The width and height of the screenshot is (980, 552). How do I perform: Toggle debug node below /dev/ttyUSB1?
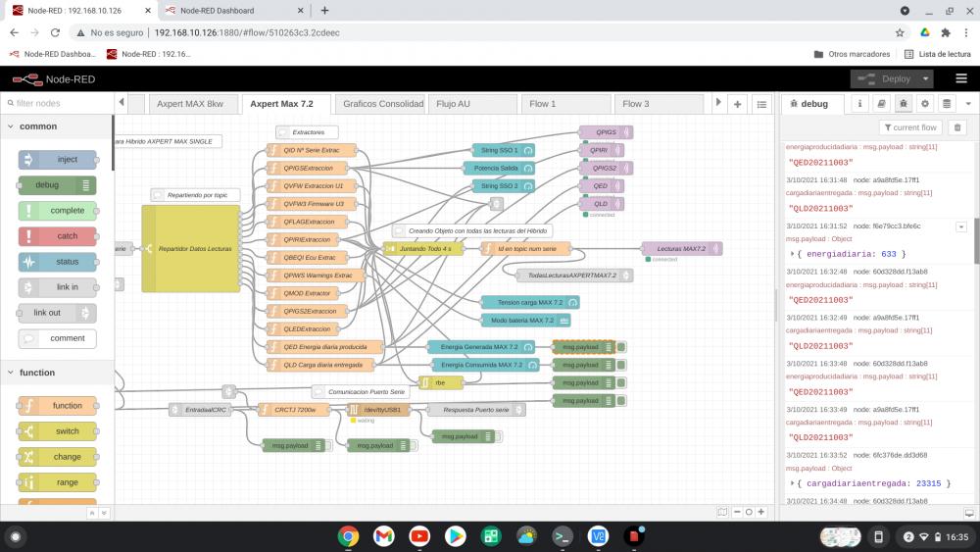coord(414,446)
